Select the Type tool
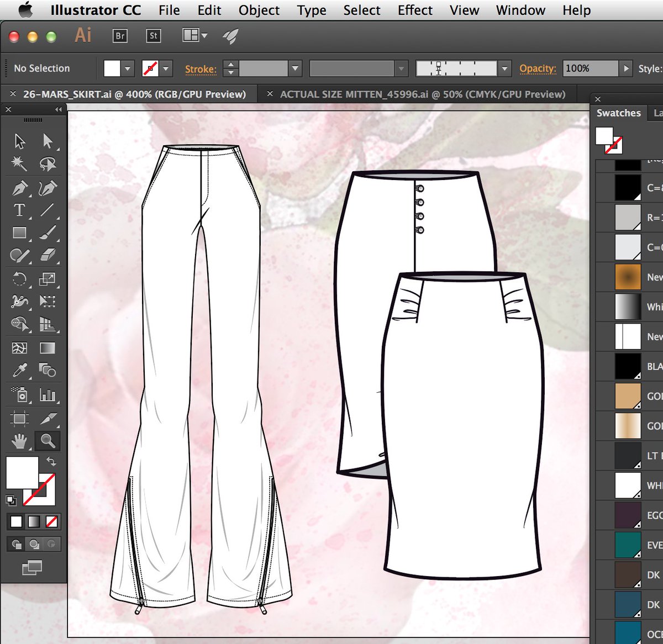Screen dimensions: 663x644 click(x=20, y=210)
